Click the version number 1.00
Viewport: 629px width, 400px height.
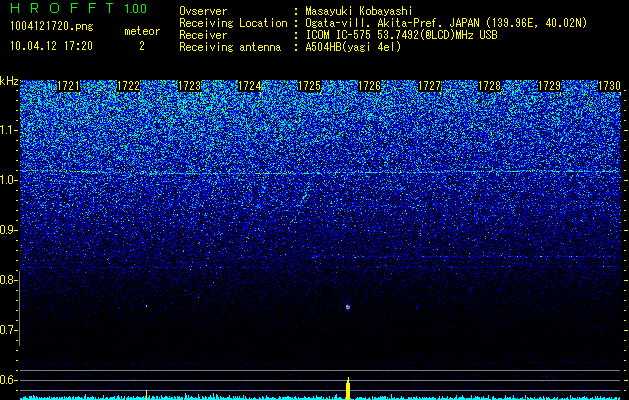coord(136,9)
